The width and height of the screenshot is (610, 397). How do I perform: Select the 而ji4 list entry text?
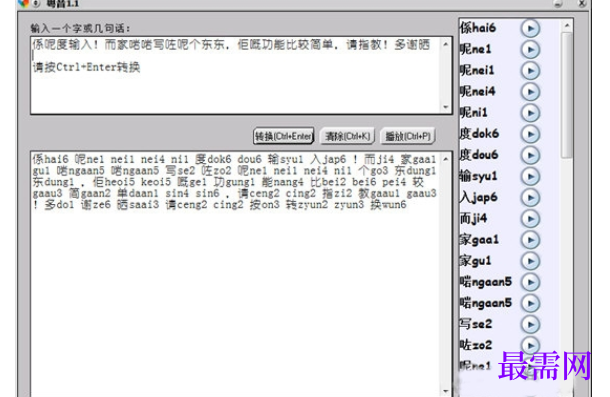[x=473, y=219]
